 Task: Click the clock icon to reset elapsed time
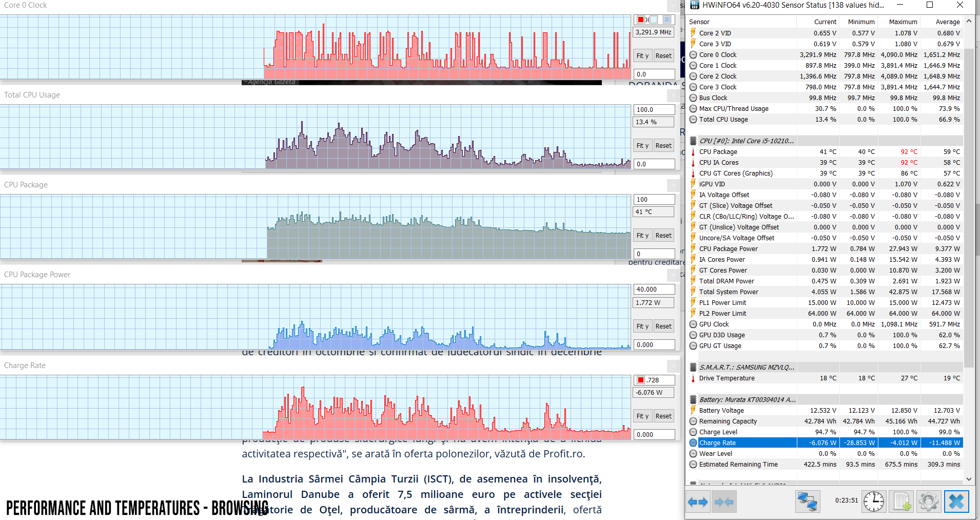point(873,502)
